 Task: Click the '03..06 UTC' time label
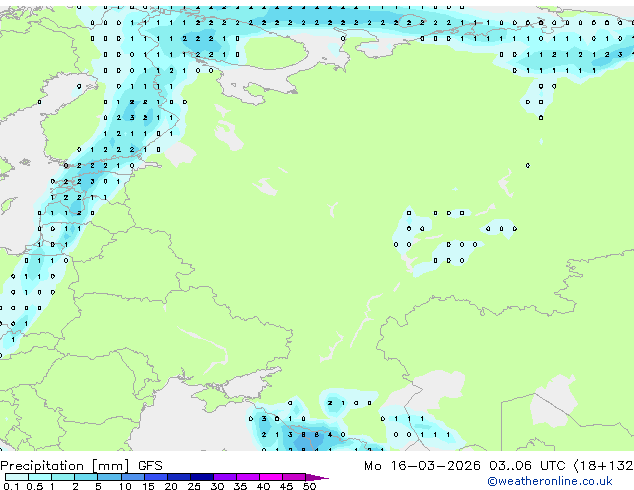(527, 466)
